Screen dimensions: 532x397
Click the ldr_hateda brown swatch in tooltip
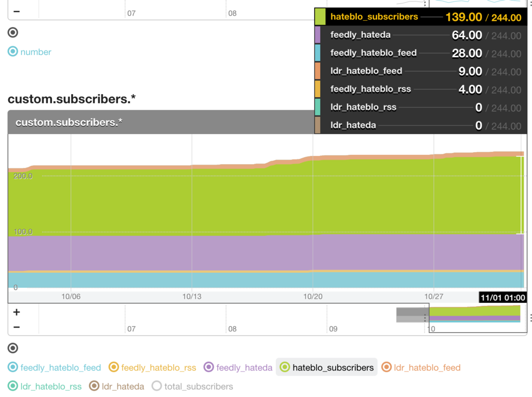(x=317, y=125)
